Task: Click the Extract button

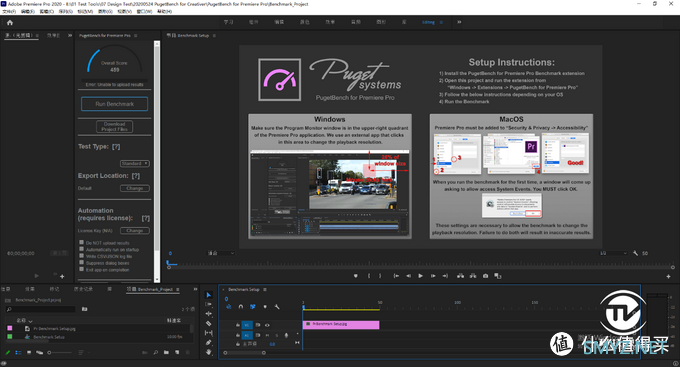Action: pyautogui.click(x=473, y=276)
